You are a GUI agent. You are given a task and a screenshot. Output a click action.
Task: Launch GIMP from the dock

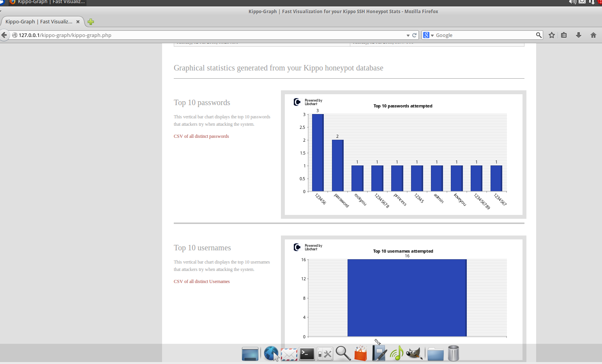(414, 353)
